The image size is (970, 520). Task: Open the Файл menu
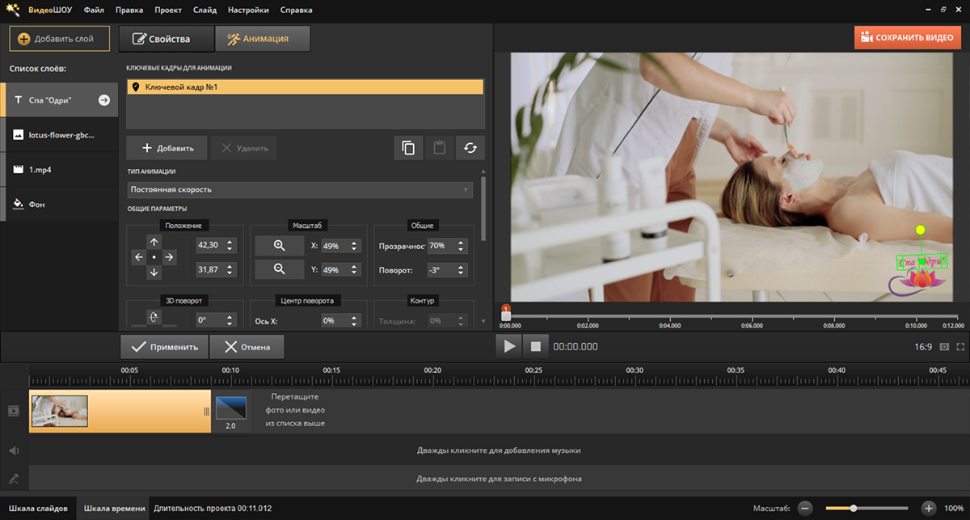94,10
